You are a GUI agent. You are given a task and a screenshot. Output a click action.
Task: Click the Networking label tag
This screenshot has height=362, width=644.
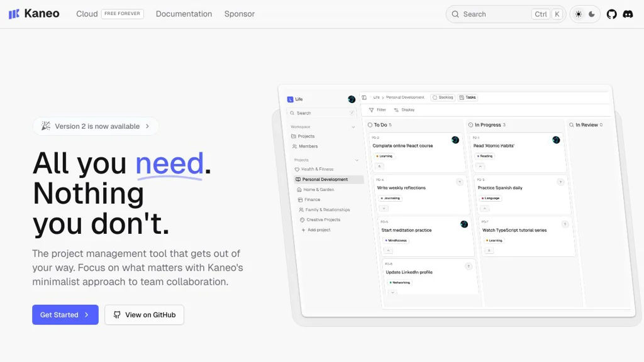399,282
